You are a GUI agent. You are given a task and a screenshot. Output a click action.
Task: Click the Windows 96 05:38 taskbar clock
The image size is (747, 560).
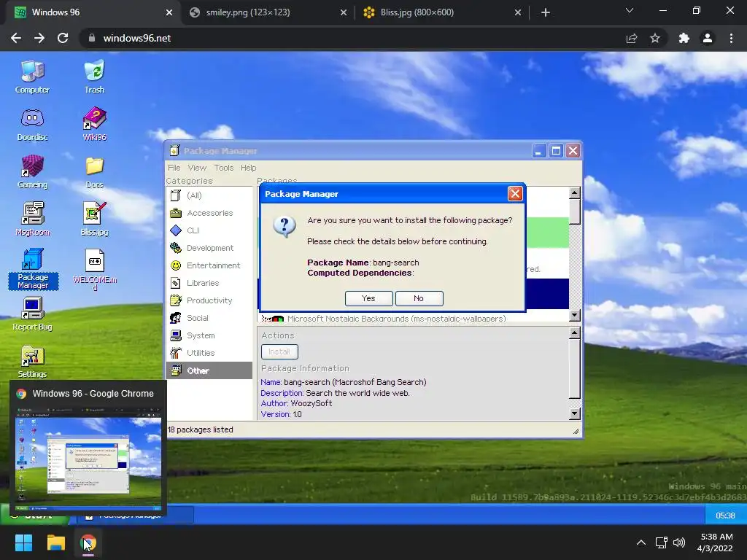726,516
